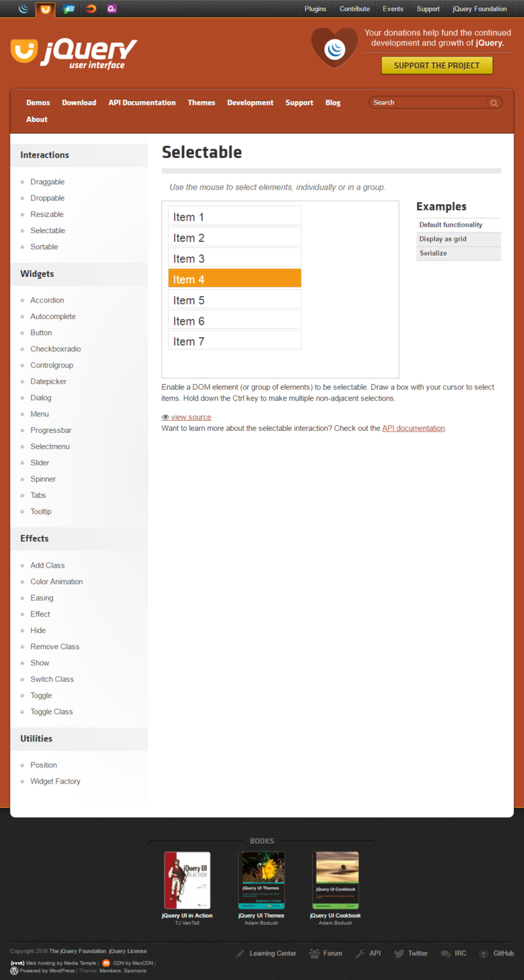Open the Twitter footer link
The width and height of the screenshot is (524, 980).
pyautogui.click(x=411, y=953)
